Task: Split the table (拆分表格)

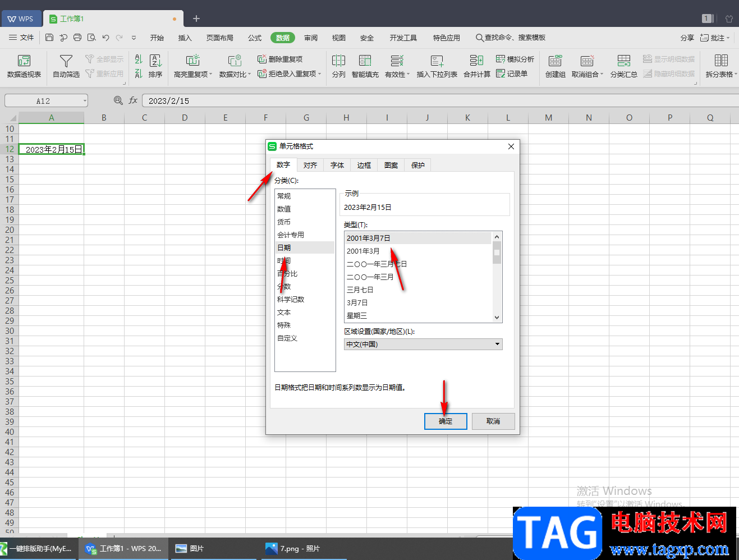Action: [x=721, y=66]
